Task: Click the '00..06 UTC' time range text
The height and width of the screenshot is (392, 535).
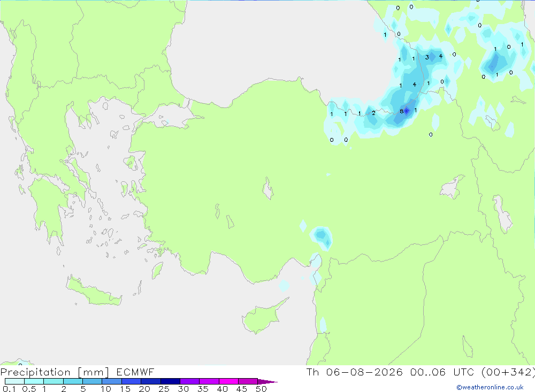Action: point(442,372)
